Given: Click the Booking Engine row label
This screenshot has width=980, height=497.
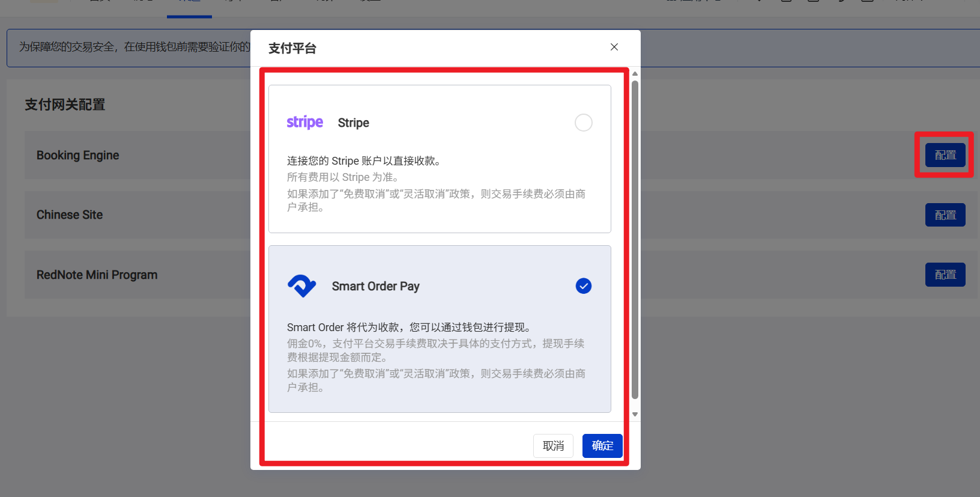Looking at the screenshot, I should coord(78,155).
